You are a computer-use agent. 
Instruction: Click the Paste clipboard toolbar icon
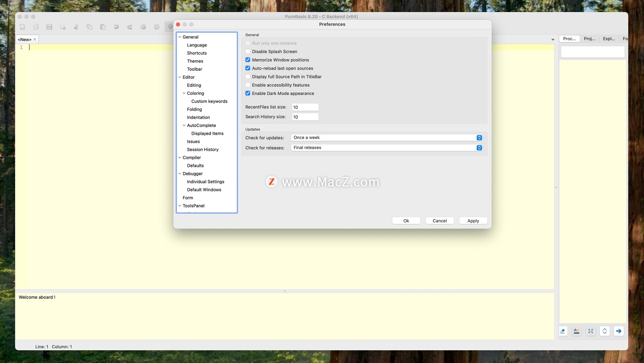(103, 27)
